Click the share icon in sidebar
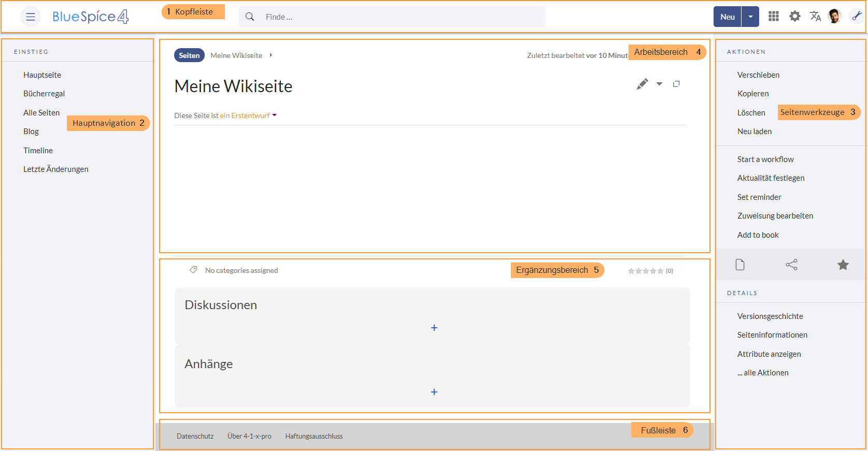The width and height of the screenshot is (868, 451). click(791, 265)
